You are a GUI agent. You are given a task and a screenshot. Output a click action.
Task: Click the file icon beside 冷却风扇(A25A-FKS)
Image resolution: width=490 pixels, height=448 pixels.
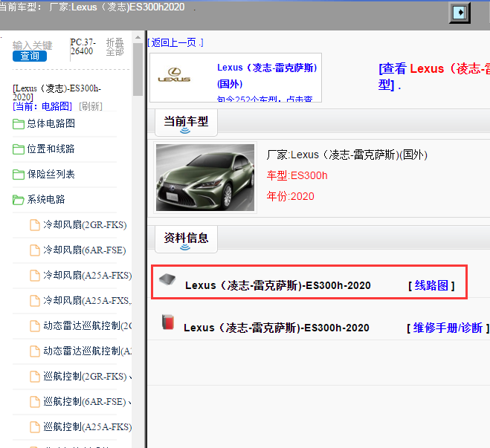click(35, 276)
